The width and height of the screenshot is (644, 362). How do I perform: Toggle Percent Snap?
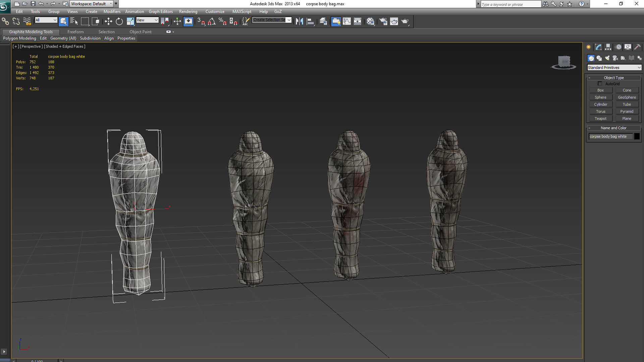[x=222, y=21]
